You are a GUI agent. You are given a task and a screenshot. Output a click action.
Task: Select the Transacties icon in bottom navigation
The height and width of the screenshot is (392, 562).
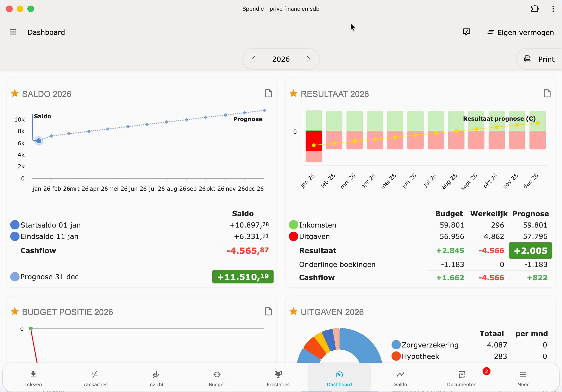[95, 378]
